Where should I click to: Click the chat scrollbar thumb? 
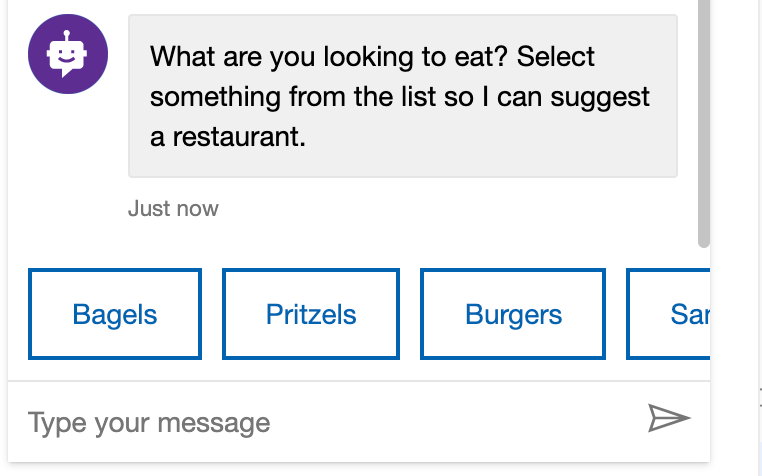click(704, 120)
